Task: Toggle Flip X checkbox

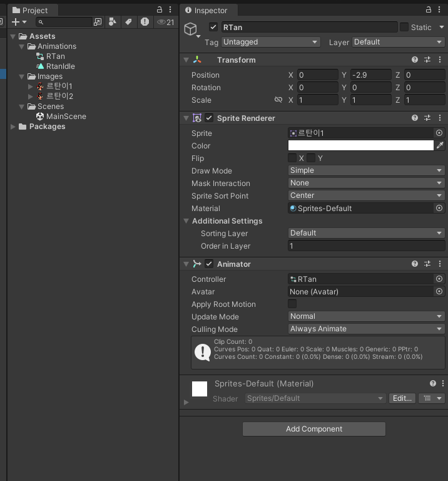Action: [292, 158]
